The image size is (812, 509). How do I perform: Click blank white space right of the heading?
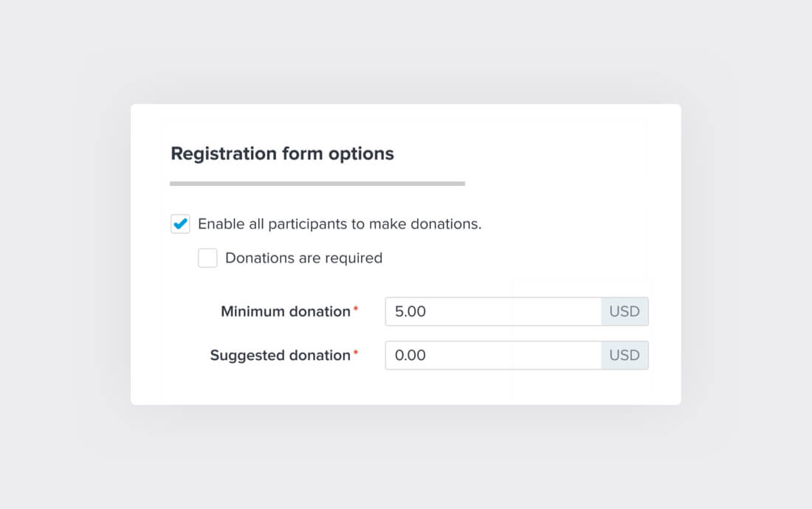point(539,153)
